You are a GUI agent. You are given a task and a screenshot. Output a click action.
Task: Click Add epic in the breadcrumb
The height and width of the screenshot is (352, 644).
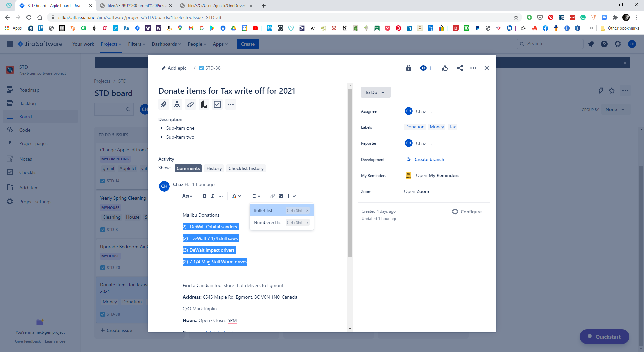(174, 68)
